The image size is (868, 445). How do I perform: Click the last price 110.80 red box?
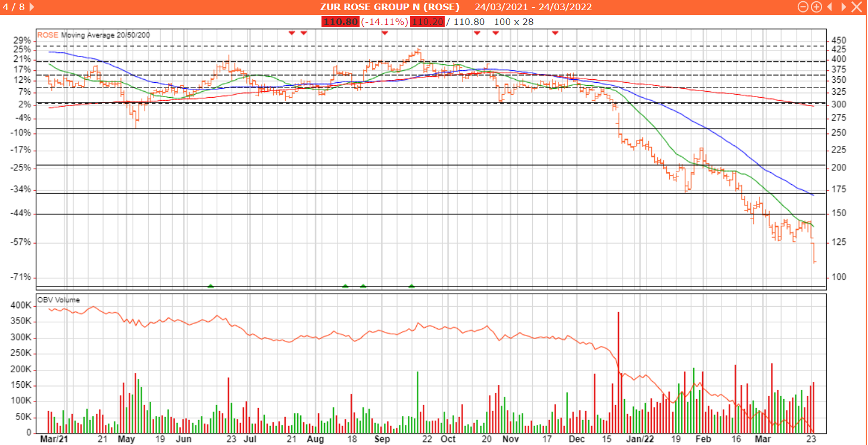point(340,22)
